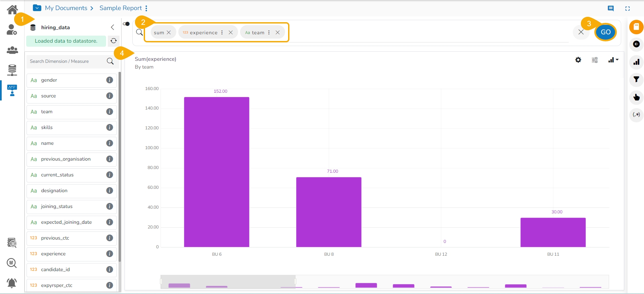Open the chart icon in the right panel
644x294 pixels.
coord(636,62)
